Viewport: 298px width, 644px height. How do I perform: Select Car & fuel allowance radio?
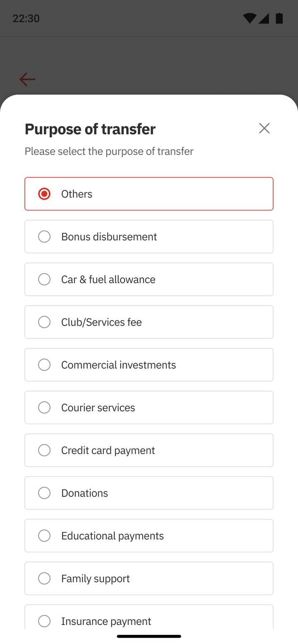44,279
